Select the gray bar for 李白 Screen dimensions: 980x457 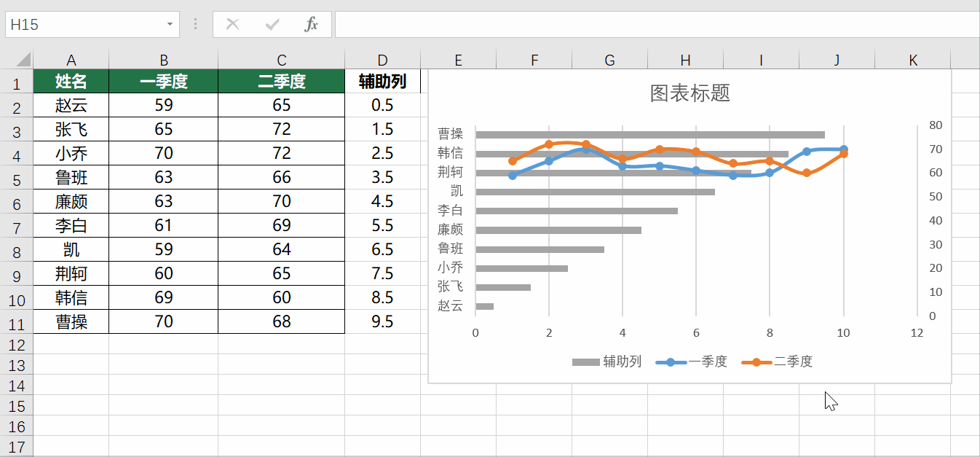point(577,211)
